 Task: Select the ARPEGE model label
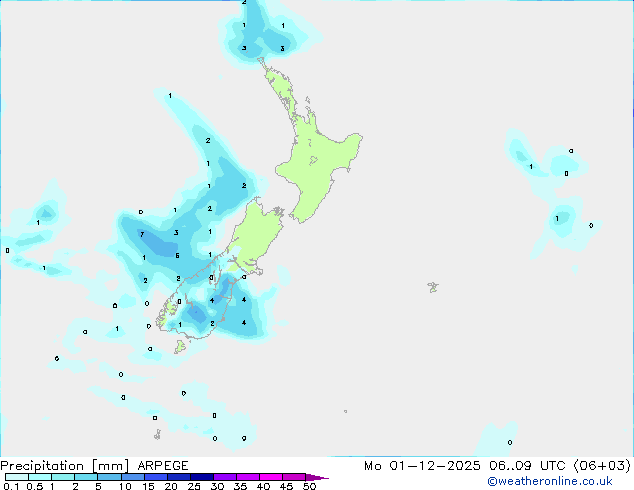[163, 466]
